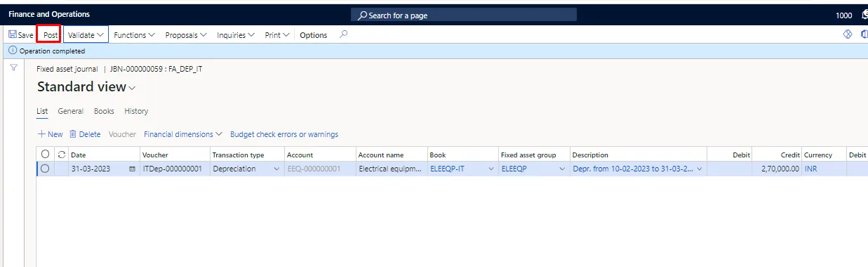
Task: Open the ELEEQP fixed asset group dropdown
Action: [562, 169]
